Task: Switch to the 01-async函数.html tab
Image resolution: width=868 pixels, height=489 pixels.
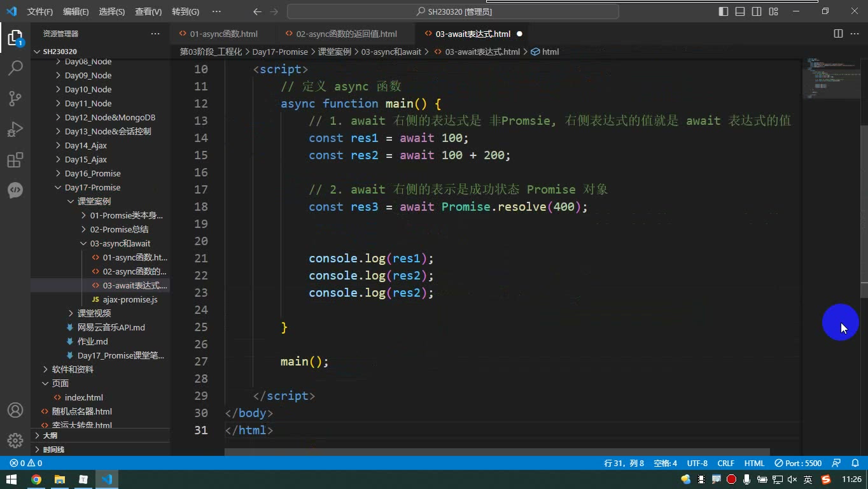Action: tap(223, 34)
